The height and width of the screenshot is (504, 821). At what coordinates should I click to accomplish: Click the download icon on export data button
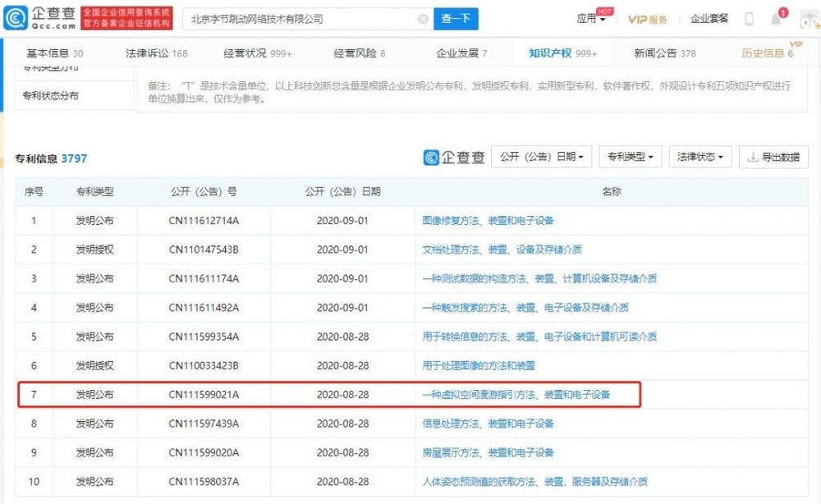pyautogui.click(x=752, y=157)
